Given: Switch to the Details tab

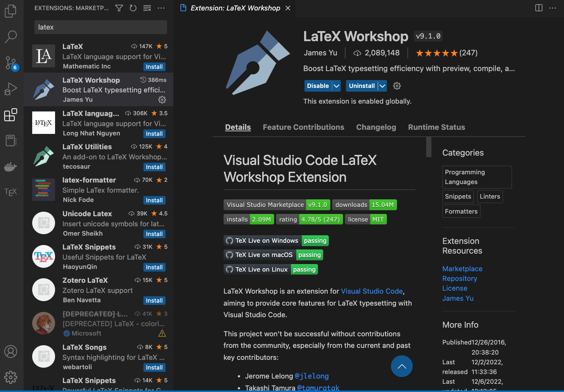Looking at the screenshot, I should (238, 127).
